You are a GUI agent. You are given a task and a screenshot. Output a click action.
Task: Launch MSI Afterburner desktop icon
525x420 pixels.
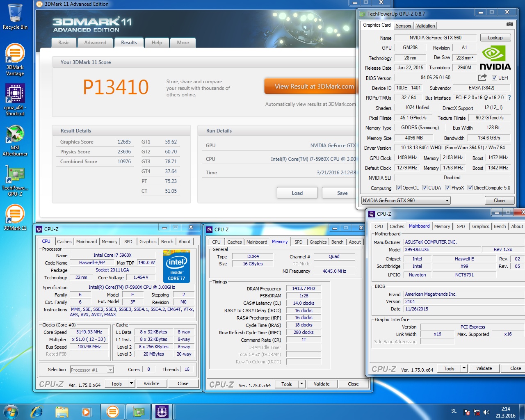pos(15,140)
